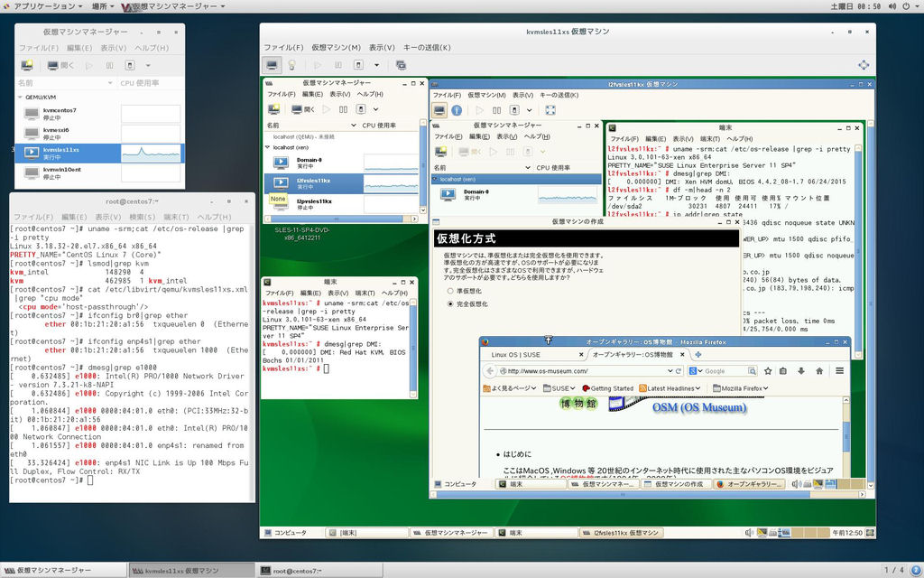Collapse the QEMU/KVM connection tree

pos(20,98)
